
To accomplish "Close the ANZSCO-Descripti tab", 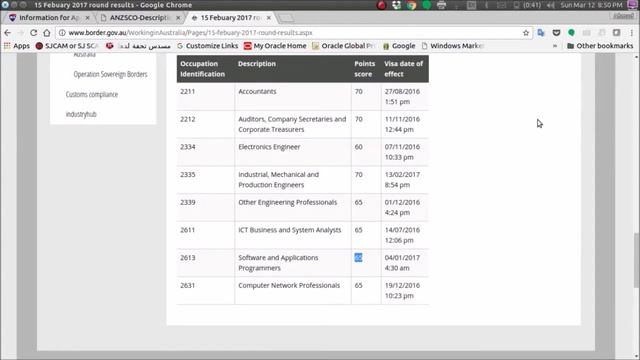I will (178, 18).
